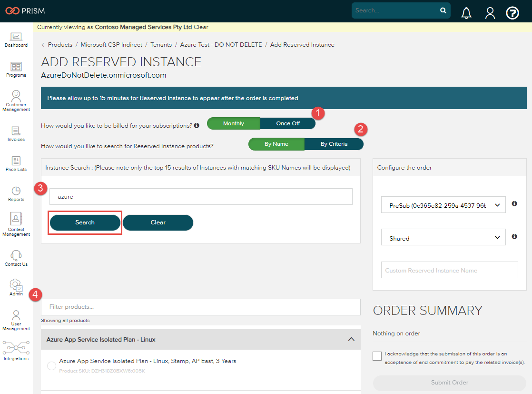The height and width of the screenshot is (394, 532).
Task: Open the user profile icon
Action: pyautogui.click(x=490, y=13)
